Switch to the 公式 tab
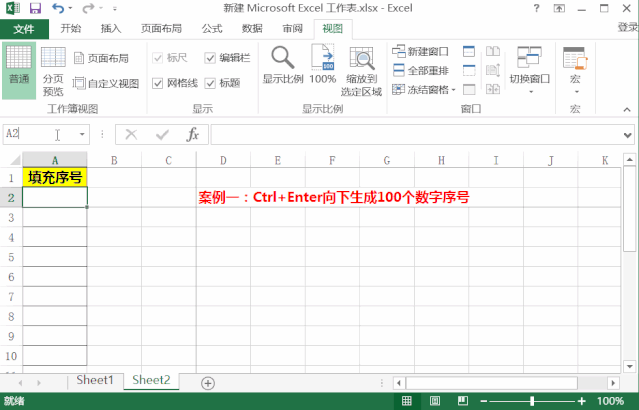The image size is (639, 410). (212, 29)
